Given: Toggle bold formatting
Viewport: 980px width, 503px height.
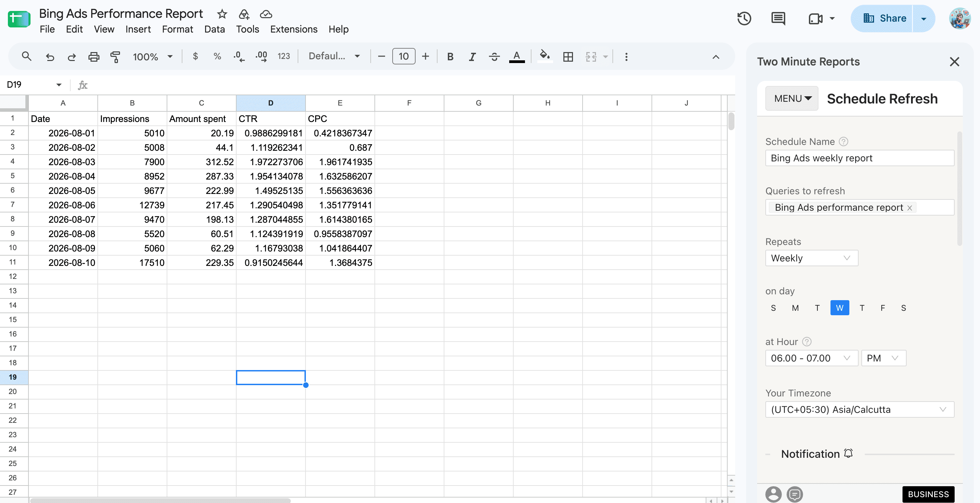Looking at the screenshot, I should click(x=450, y=57).
